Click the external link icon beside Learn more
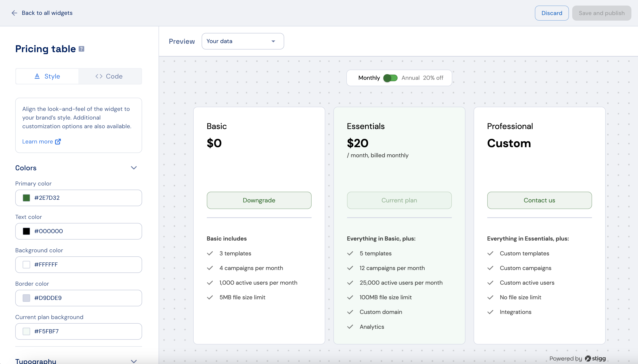 point(58,142)
